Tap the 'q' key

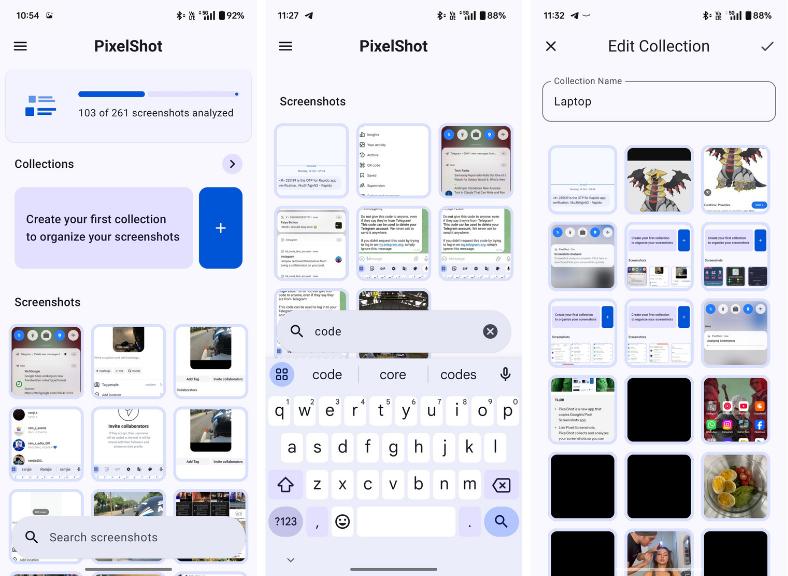(279, 411)
